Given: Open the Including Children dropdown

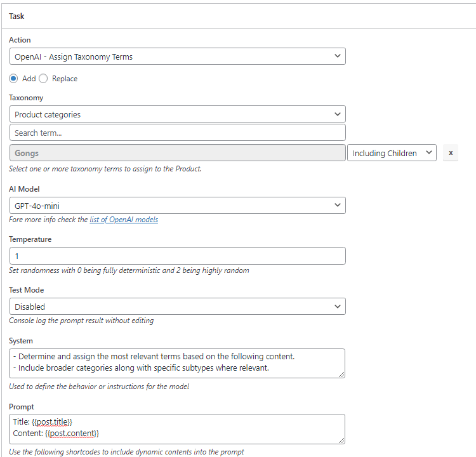Looking at the screenshot, I should [x=392, y=153].
